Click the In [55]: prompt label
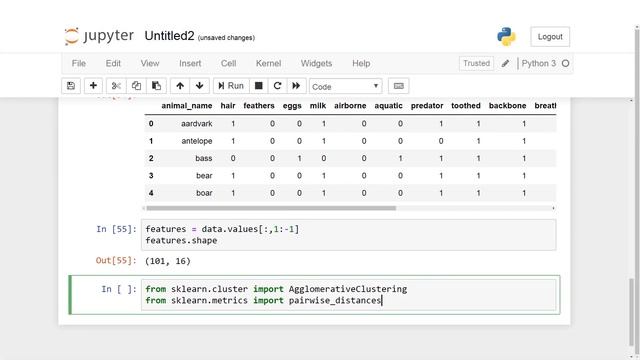Viewport: 640px width, 360px height. point(116,229)
